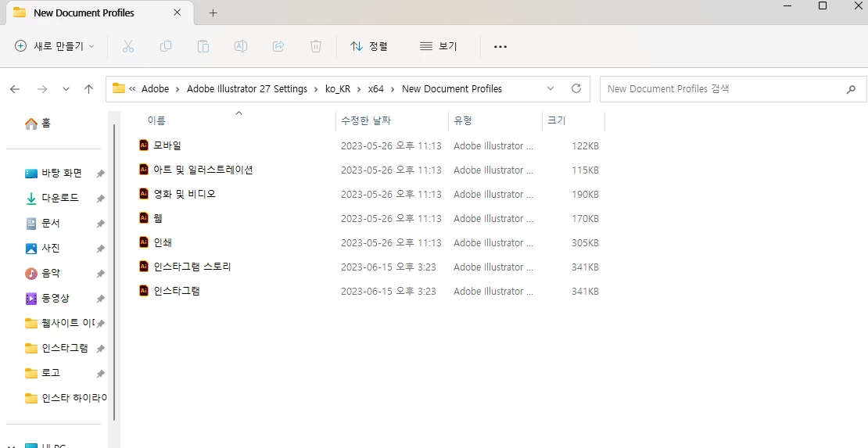Go forward with the right arrow
Viewport: 868px width, 448px height.
[42, 88]
